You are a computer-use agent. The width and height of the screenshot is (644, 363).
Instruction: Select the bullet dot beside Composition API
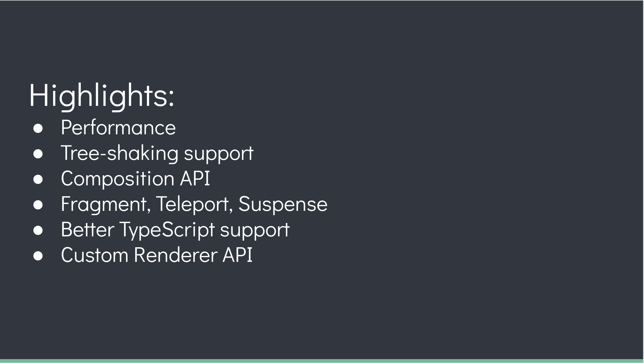click(x=38, y=179)
